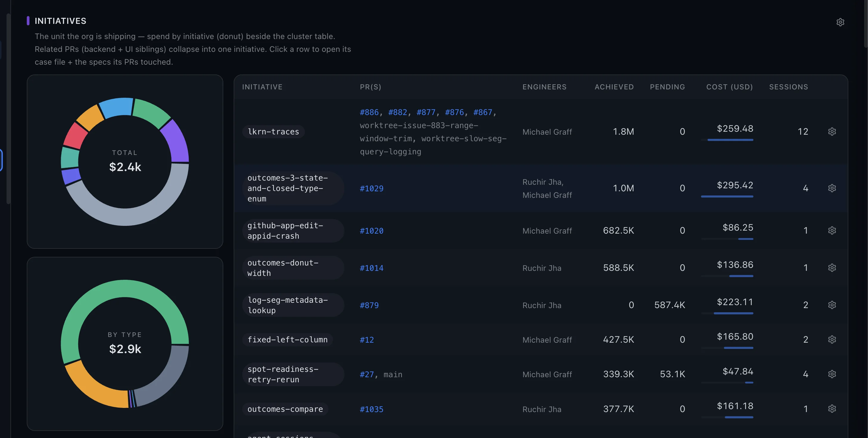Click gear icon in fixed-left-column row

pyautogui.click(x=832, y=339)
